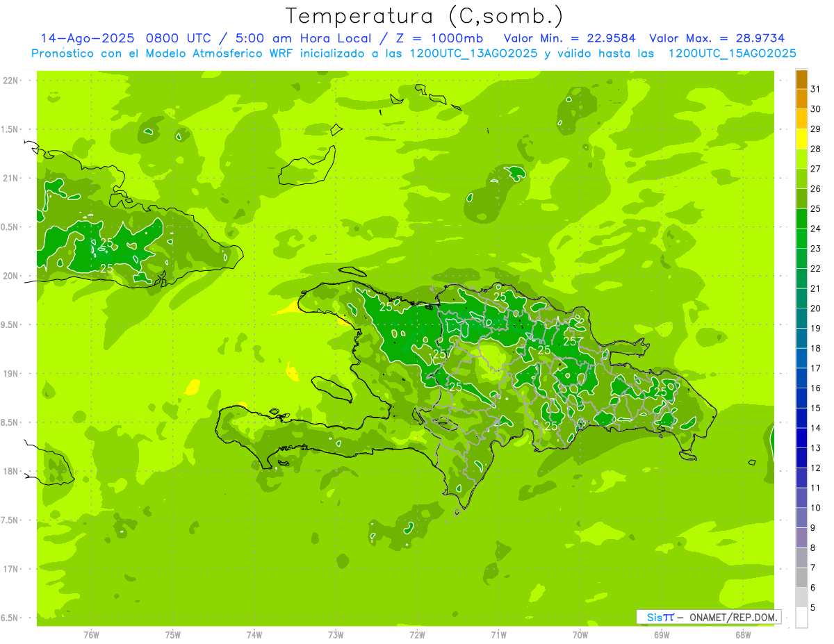Select the 'Z = 1000mb' level text
Viewport: 834px width, 644px height.
tap(443, 38)
